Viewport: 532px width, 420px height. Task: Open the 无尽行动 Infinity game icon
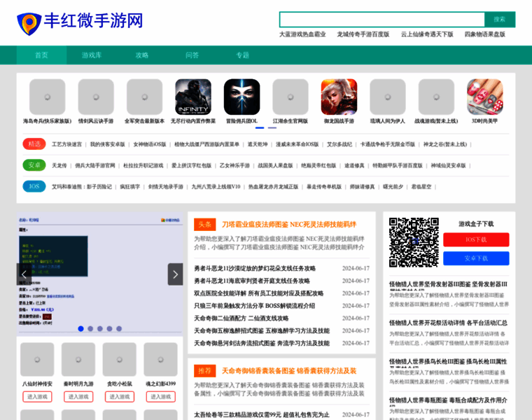coord(193,97)
